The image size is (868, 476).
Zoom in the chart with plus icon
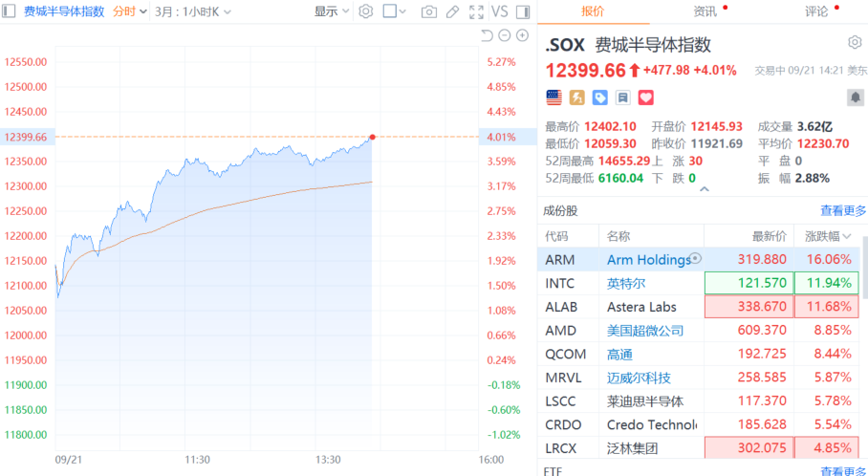click(522, 35)
